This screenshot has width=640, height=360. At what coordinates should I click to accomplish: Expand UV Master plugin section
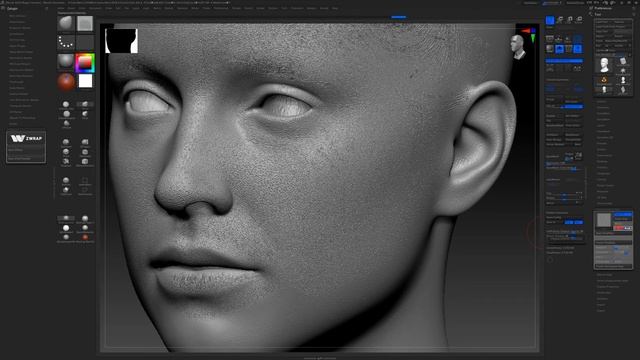[x=16, y=112]
